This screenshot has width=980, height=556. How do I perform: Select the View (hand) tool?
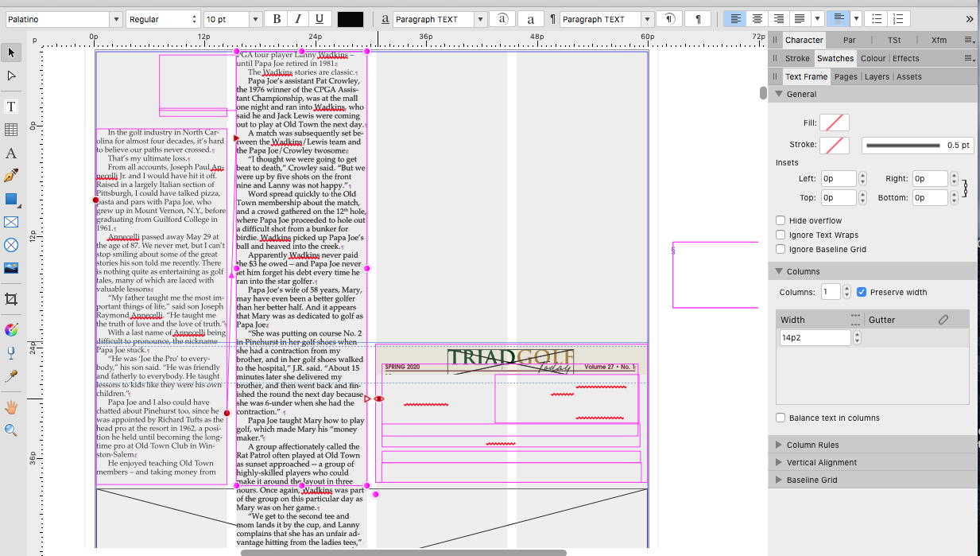pyautogui.click(x=11, y=407)
